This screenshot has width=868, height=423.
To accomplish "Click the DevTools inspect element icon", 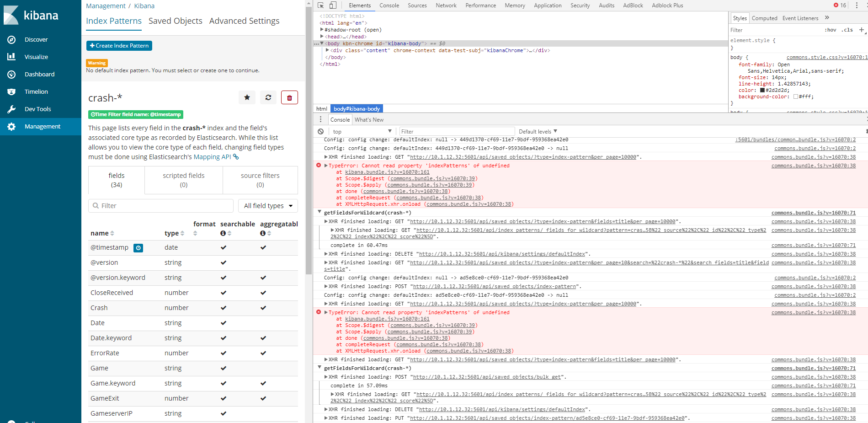I will [321, 5].
